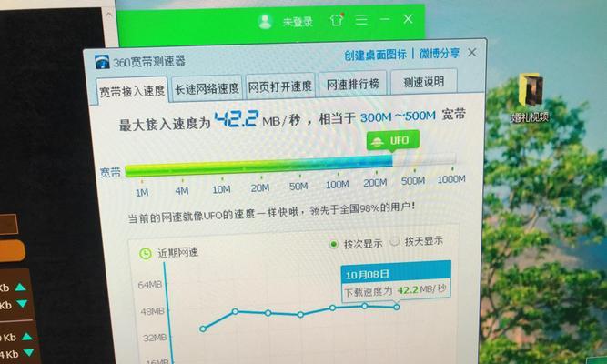Image resolution: width=607 pixels, height=364 pixels.
Task: Click the last data point on chart
Action: [397, 307]
